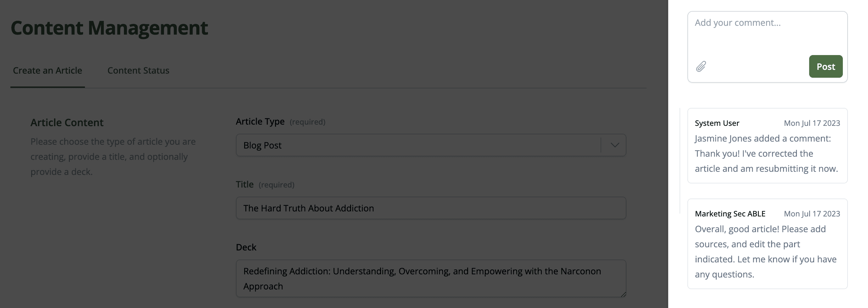Click the Add your comment box
This screenshot has height=308, width=868.
(767, 37)
